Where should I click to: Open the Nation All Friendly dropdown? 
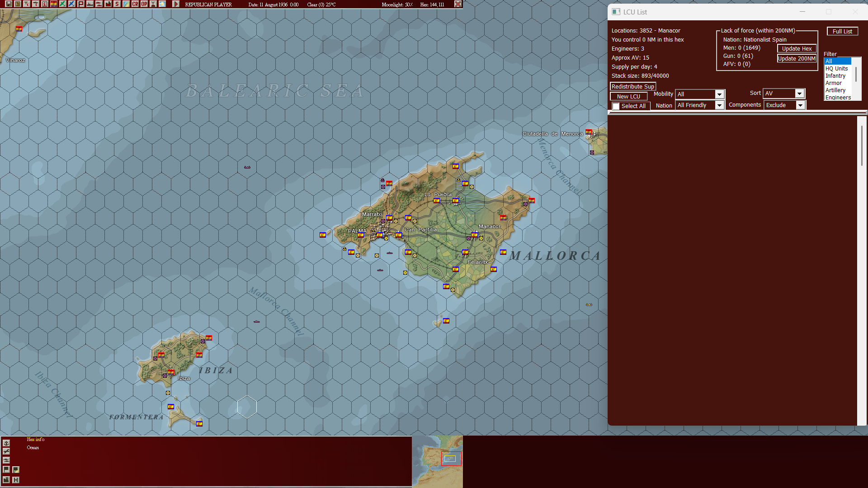[x=719, y=105]
